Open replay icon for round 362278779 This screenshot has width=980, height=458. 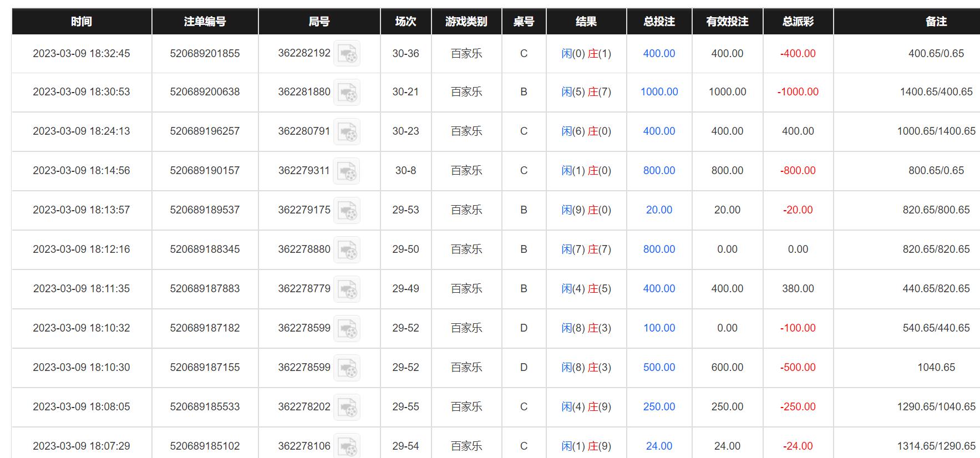[x=347, y=289]
